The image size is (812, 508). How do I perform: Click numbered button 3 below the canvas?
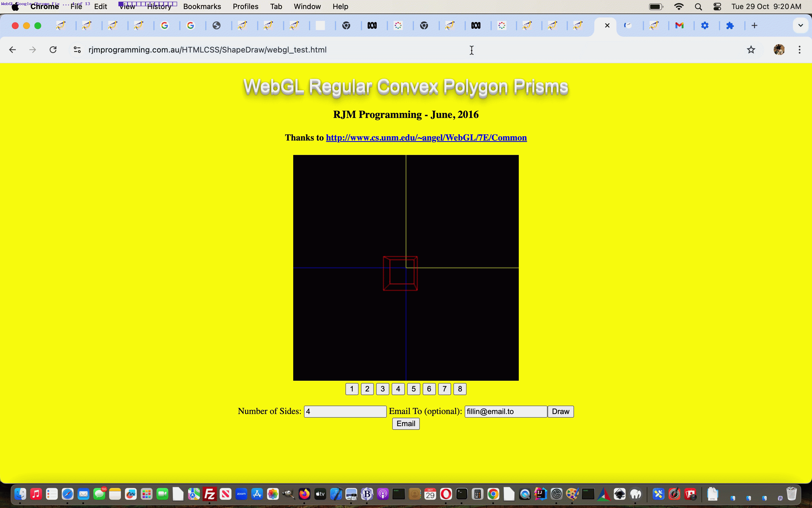click(x=383, y=389)
